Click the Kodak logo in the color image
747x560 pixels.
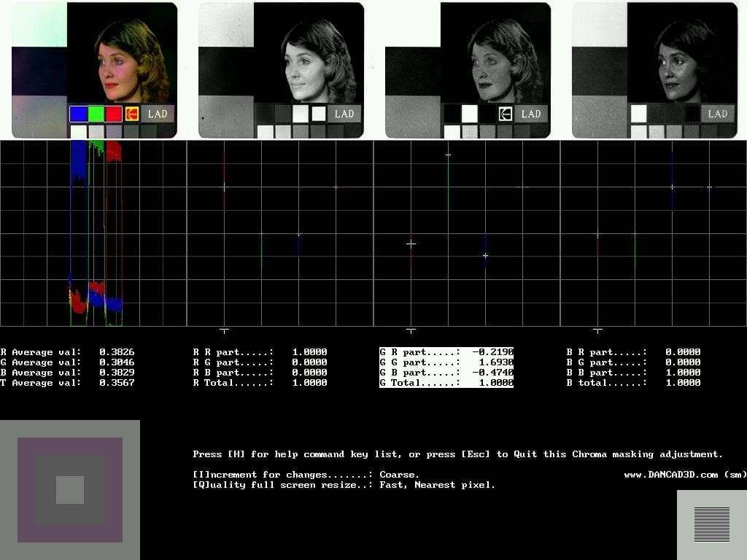coord(132,114)
